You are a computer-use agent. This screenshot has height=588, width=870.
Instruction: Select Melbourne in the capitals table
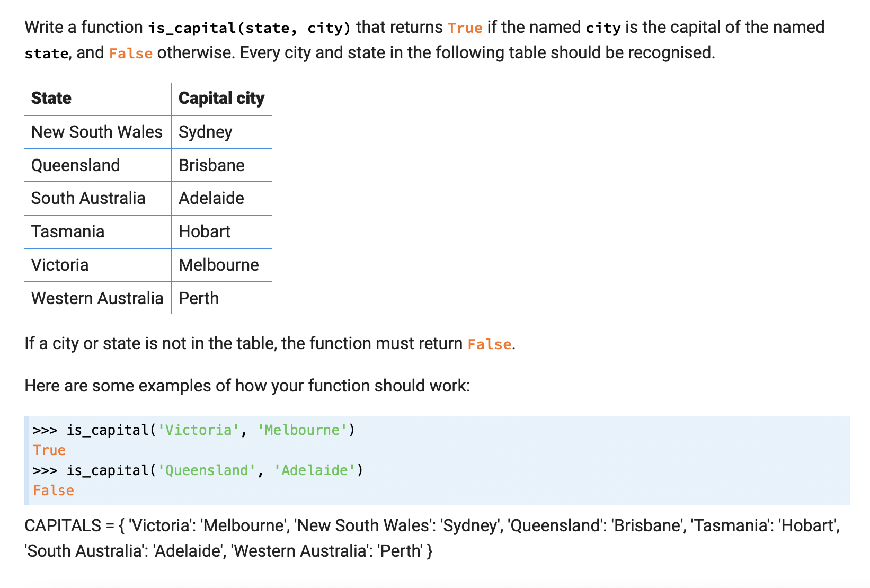[218, 265]
